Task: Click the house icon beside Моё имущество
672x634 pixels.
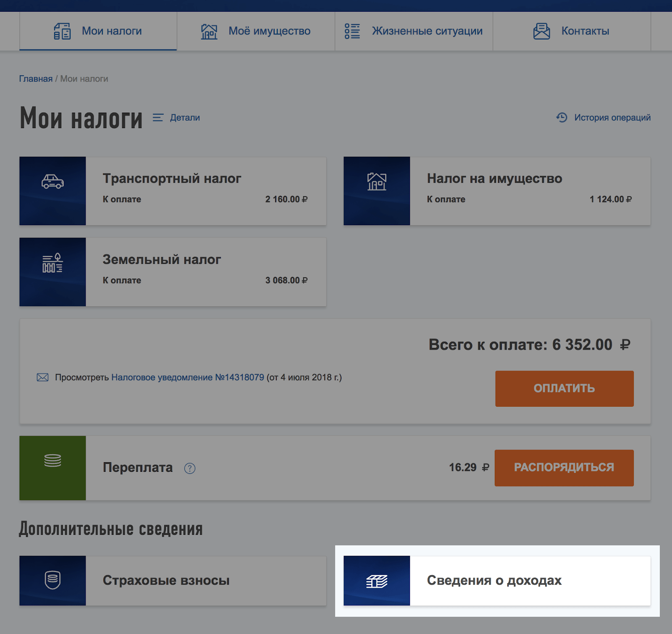Action: [209, 32]
